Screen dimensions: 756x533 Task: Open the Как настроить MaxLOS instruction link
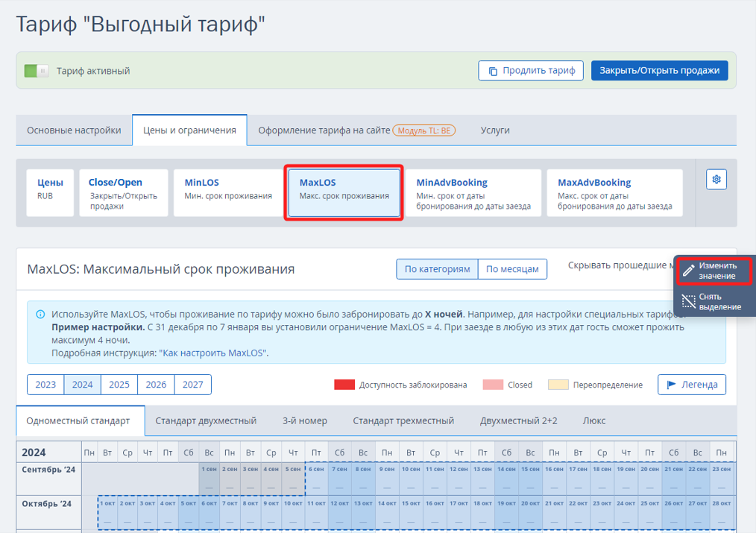(213, 353)
